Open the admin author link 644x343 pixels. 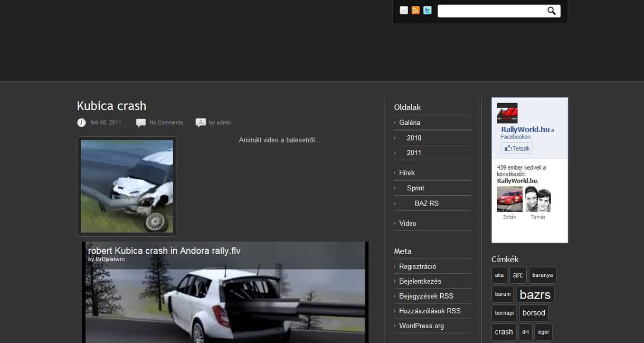223,123
